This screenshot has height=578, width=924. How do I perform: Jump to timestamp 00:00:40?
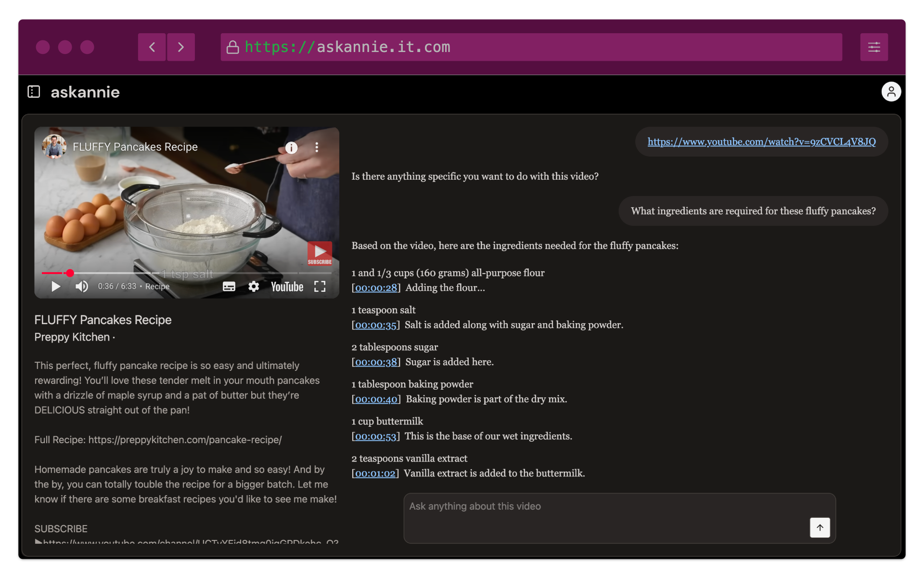click(376, 399)
